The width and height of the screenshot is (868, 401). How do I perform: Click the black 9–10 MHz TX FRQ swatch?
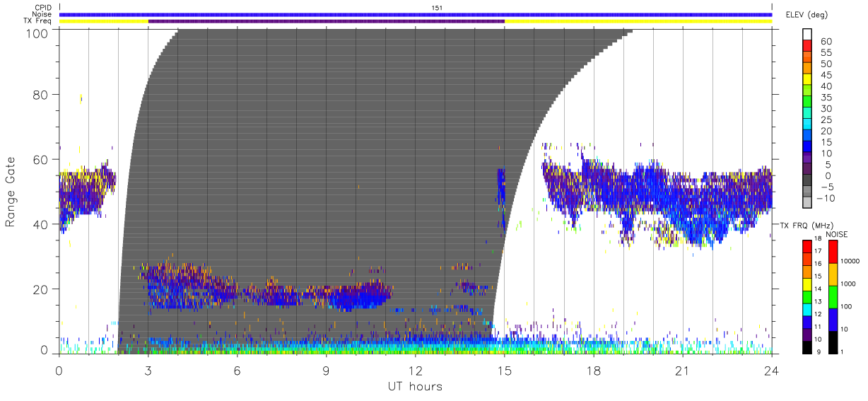point(807,346)
